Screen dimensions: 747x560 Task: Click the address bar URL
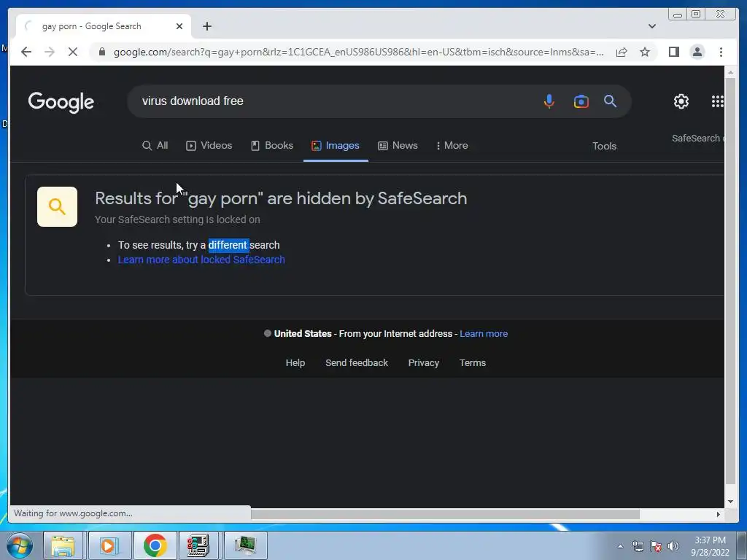click(358, 52)
